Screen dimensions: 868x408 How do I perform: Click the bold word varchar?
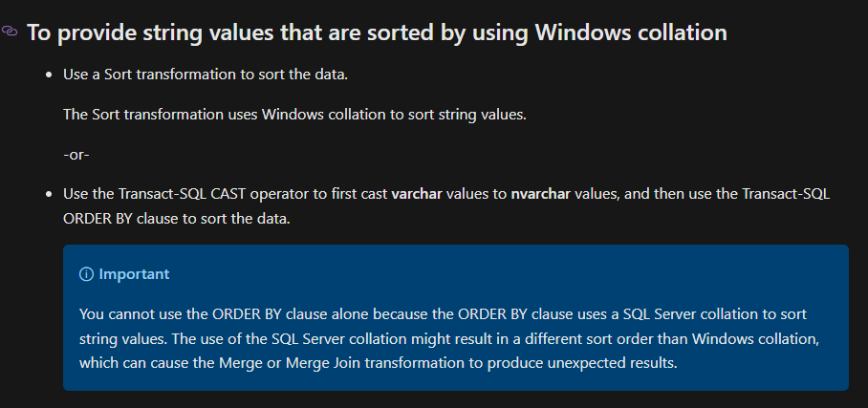417,194
